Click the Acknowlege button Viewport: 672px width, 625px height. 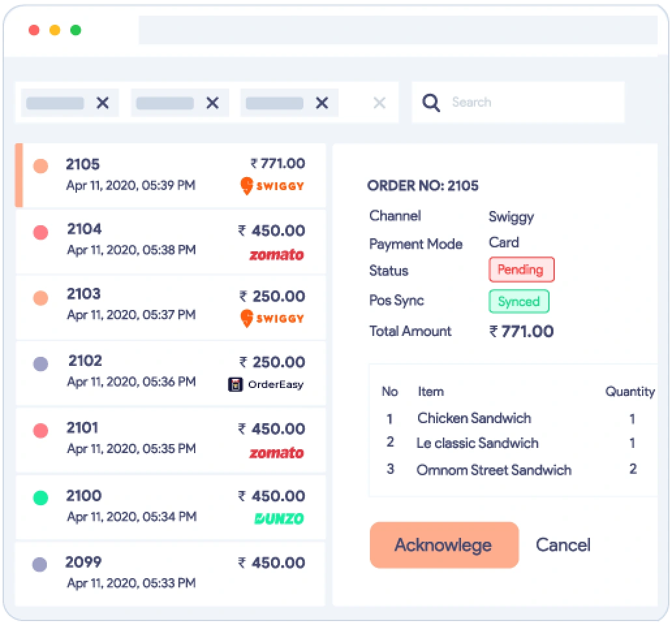443,545
